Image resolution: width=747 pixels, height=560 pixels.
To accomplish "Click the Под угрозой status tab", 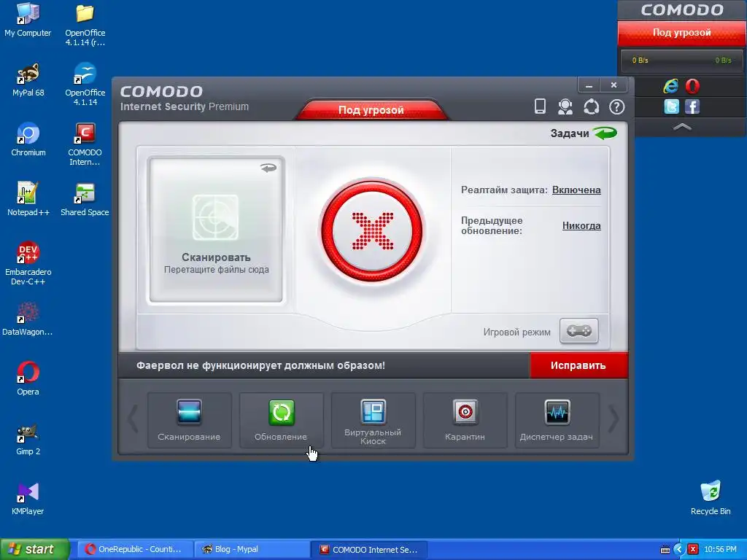I will click(371, 109).
